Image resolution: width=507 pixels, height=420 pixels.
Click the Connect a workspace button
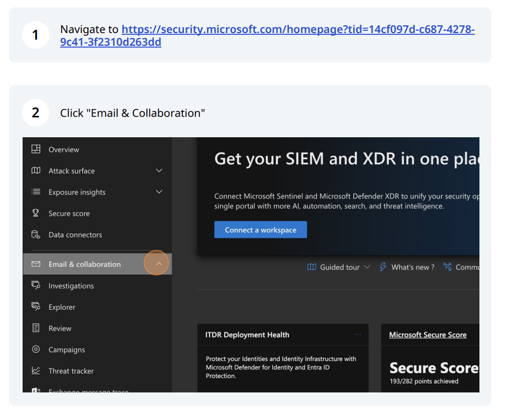tap(261, 230)
